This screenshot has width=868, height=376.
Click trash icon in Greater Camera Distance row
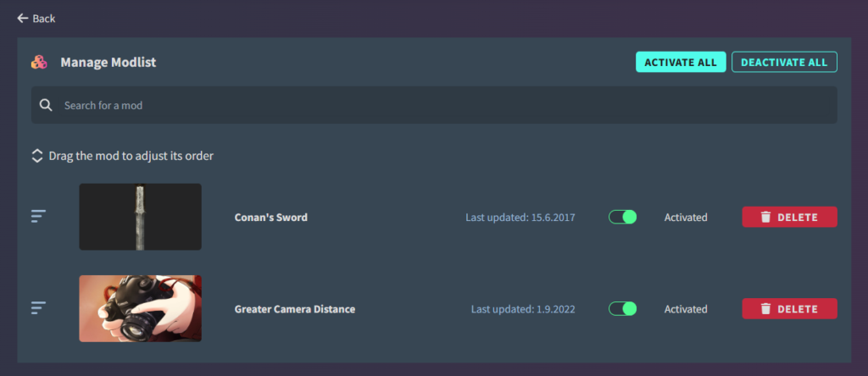pyautogui.click(x=765, y=309)
